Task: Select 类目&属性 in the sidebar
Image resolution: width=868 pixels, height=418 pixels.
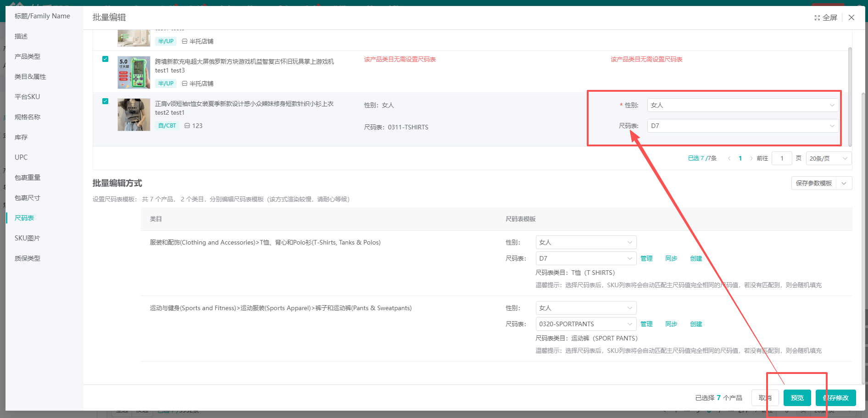Action: click(30, 77)
